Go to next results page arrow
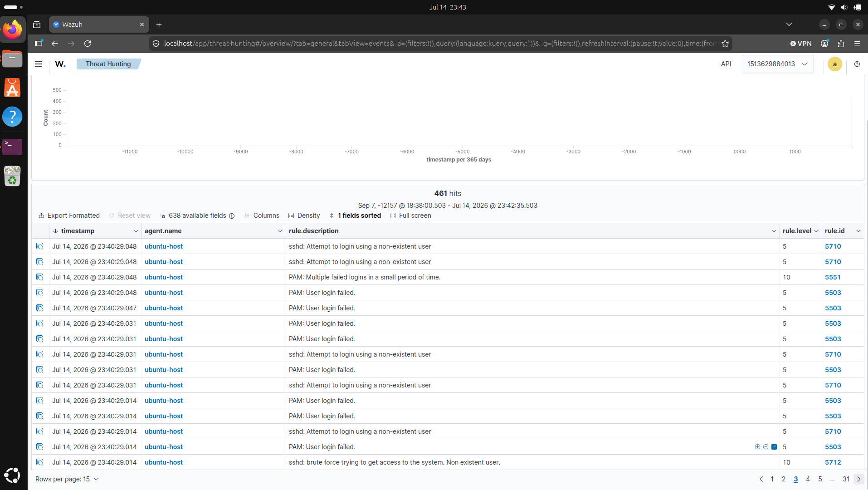The image size is (868, 490). pos(858,479)
